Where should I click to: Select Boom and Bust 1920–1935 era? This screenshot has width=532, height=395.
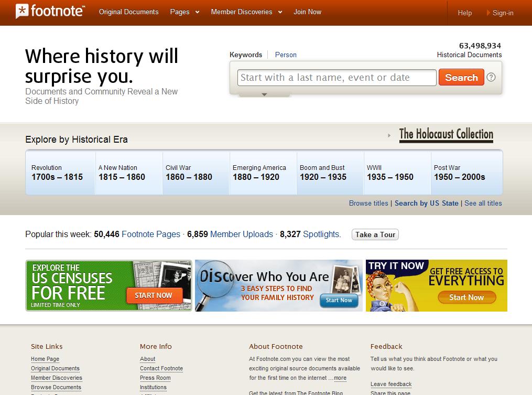coord(330,173)
